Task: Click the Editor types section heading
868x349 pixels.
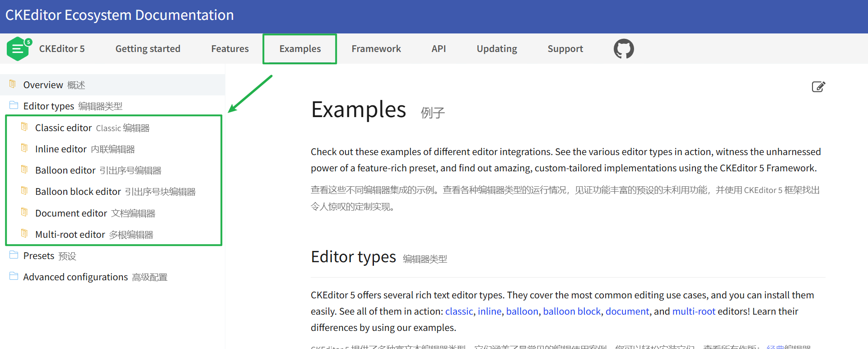Action: coord(354,257)
